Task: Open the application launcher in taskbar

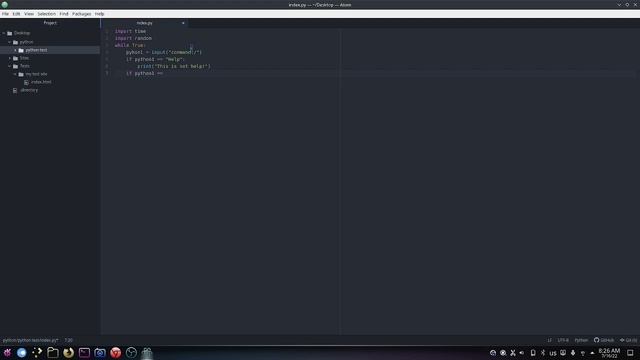Action: (x=7, y=353)
